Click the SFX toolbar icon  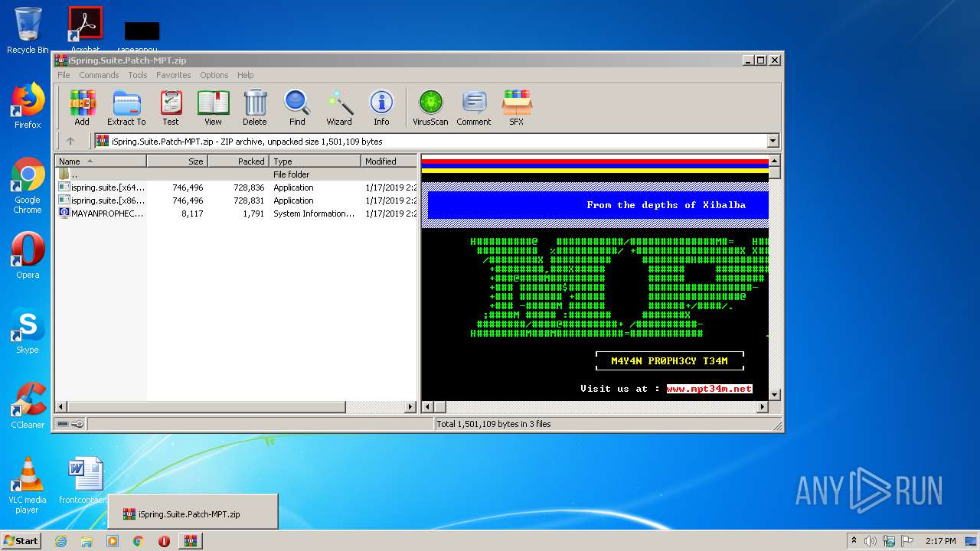pyautogui.click(x=517, y=107)
